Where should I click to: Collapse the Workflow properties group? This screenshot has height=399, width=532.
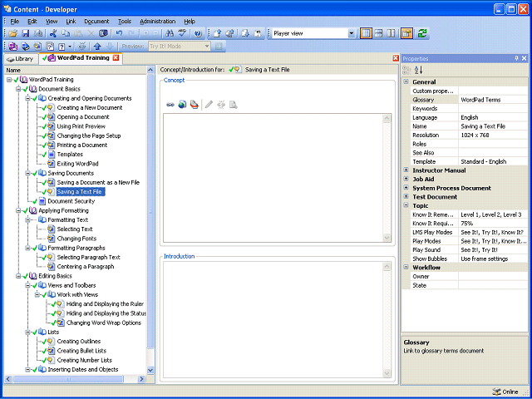pos(406,267)
